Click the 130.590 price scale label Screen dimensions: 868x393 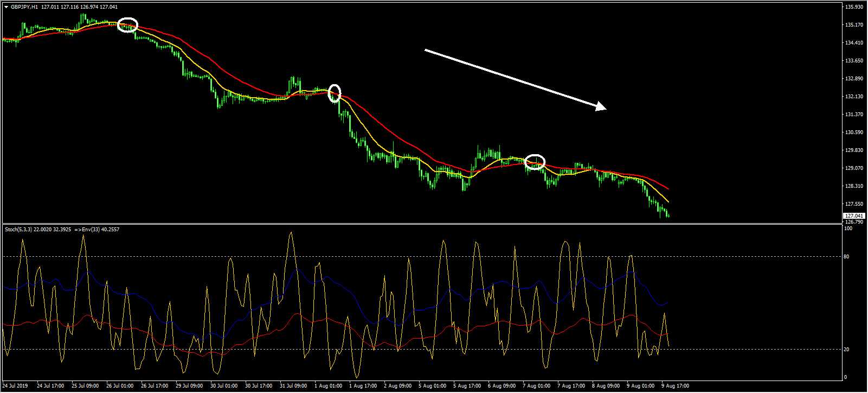(853, 132)
